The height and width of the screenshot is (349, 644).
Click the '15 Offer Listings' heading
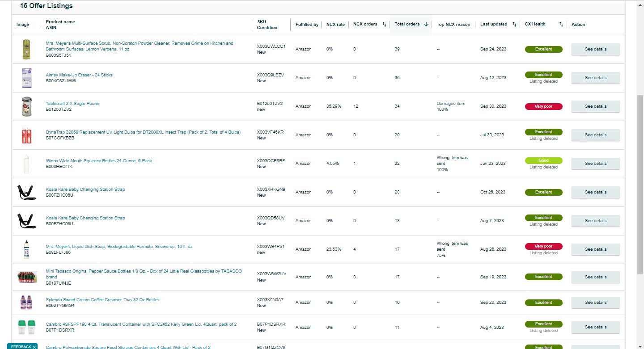click(x=47, y=6)
